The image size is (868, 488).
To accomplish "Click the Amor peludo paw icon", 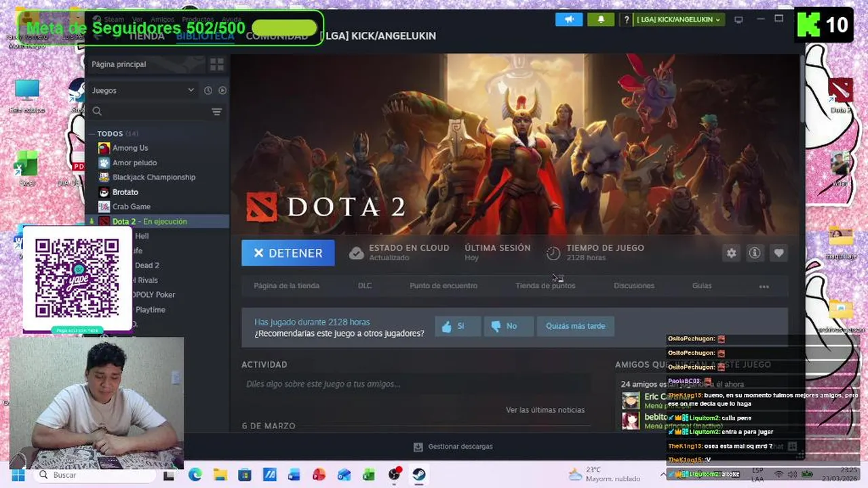I will (104, 163).
